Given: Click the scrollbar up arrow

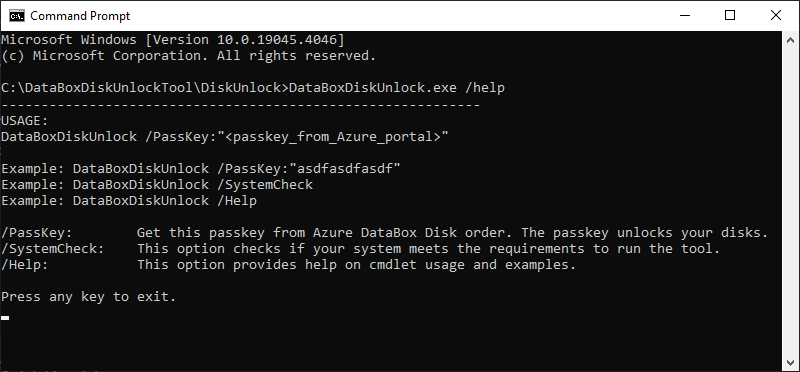Looking at the screenshot, I should [790, 40].
